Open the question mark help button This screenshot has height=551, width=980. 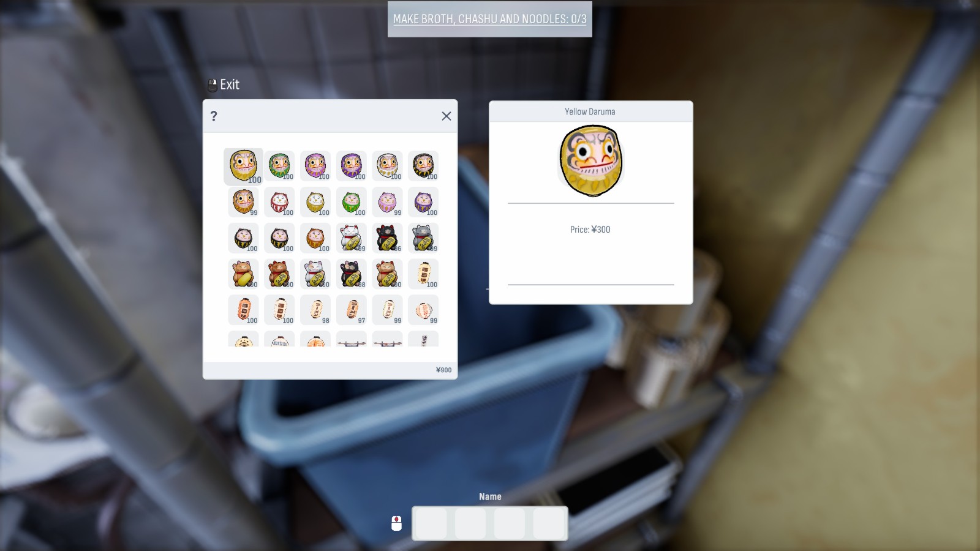214,116
